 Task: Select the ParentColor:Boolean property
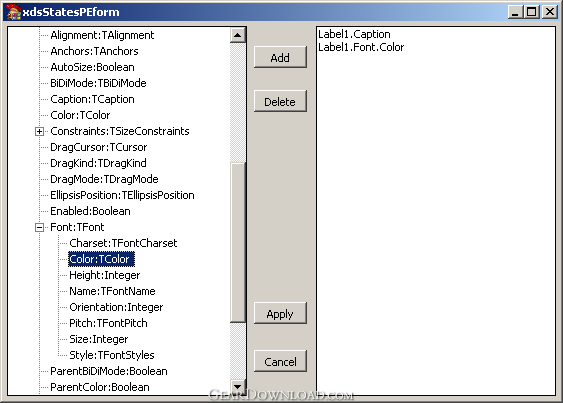pos(100,387)
